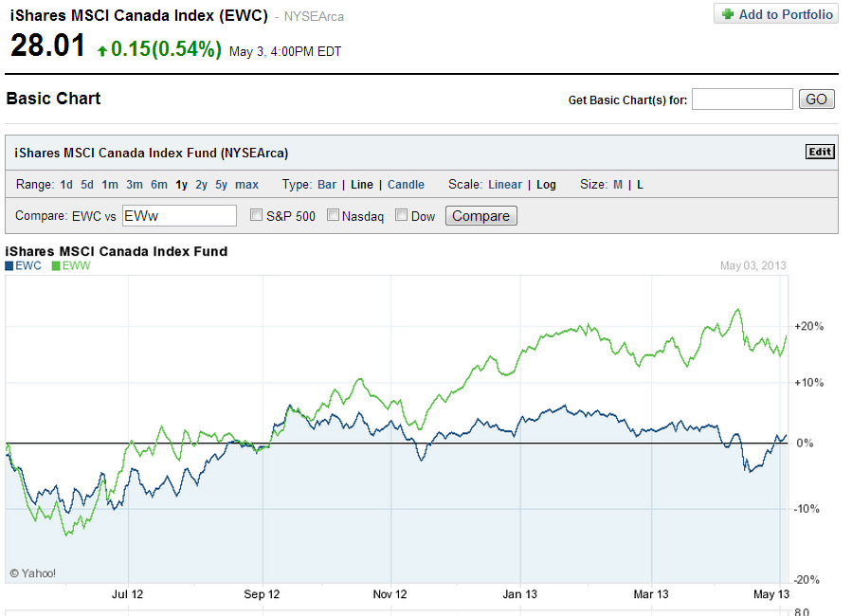Set chart range to 5d

pyautogui.click(x=87, y=185)
